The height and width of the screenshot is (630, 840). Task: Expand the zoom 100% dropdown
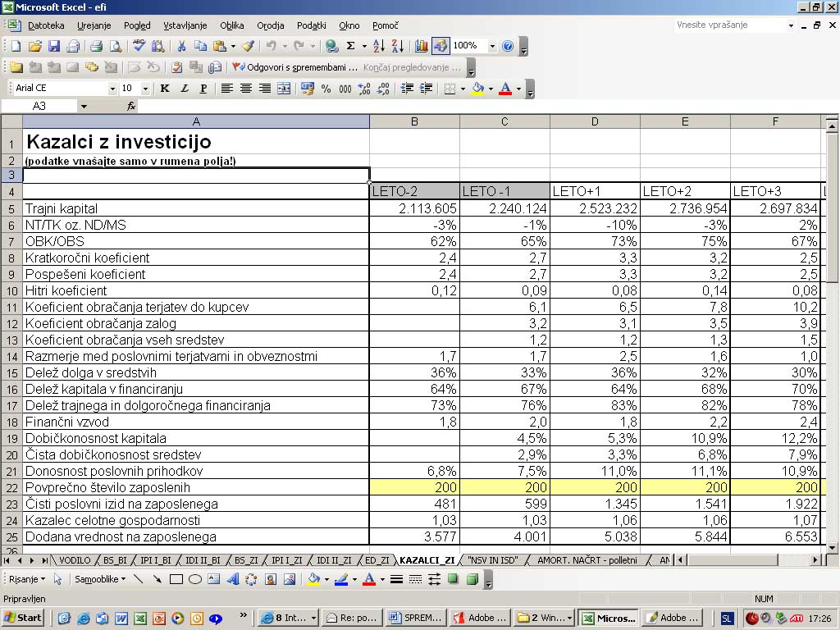(x=492, y=46)
